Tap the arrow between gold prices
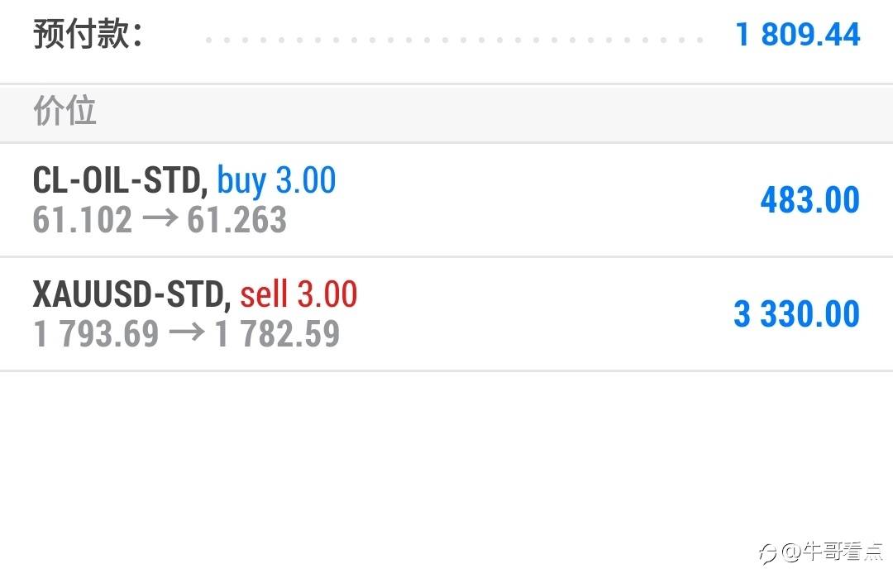 (186, 333)
